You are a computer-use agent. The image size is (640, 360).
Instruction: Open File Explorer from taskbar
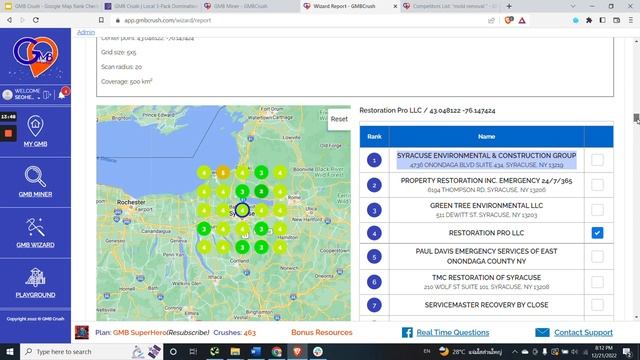(x=235, y=351)
